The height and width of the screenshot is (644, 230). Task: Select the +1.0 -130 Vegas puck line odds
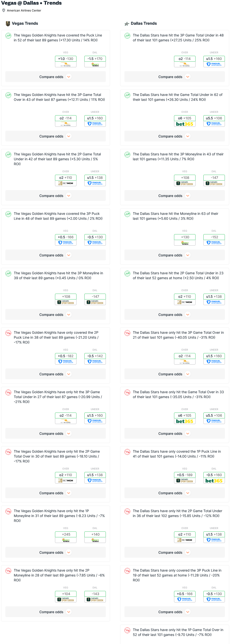66,59
